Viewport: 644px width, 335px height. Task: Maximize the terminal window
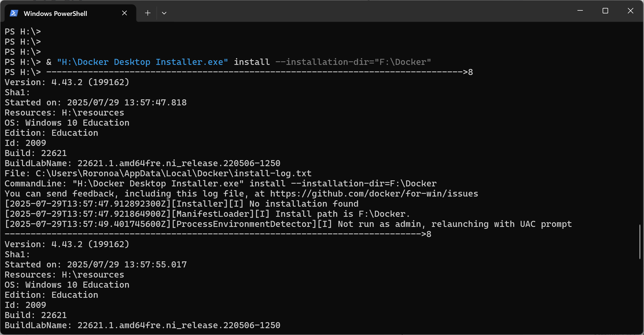(x=605, y=11)
